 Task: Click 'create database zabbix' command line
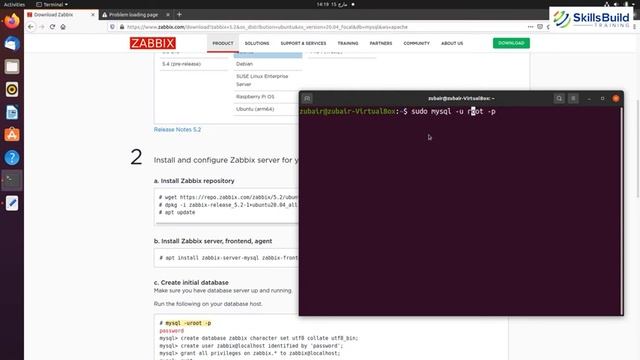click(259, 338)
